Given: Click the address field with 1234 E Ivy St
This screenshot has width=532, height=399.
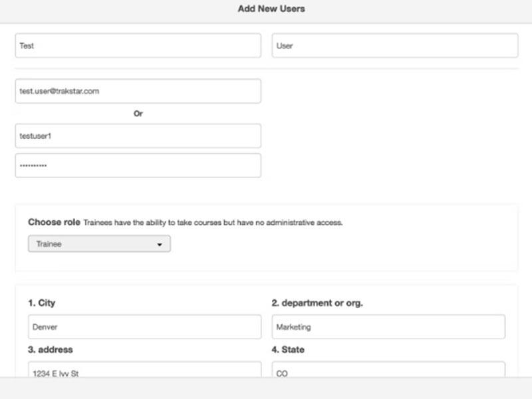Looking at the screenshot, I should pyautogui.click(x=145, y=369).
